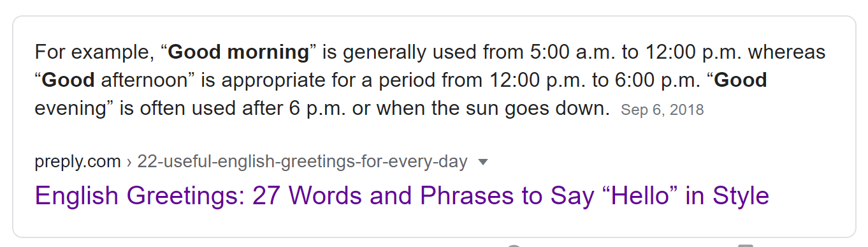868x247 pixels.
Task: Open the English Greetings: 27 Words link
Action: (402, 195)
